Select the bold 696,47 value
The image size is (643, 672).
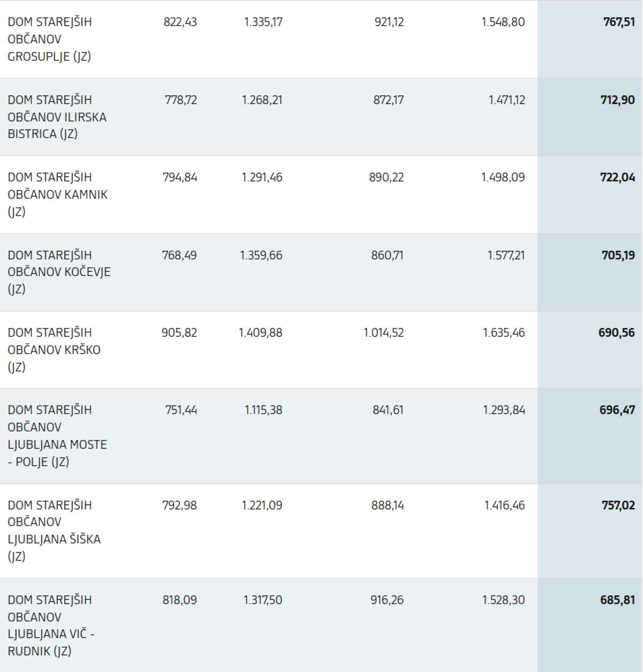(x=617, y=410)
